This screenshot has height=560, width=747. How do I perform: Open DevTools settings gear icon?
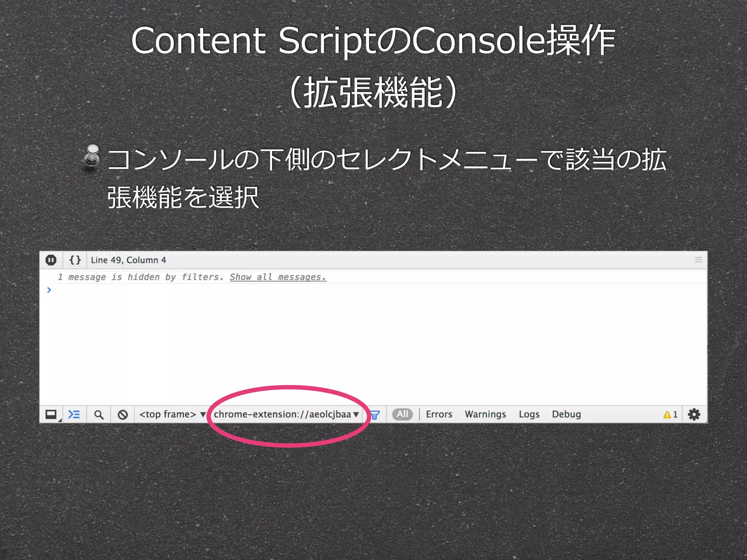pyautogui.click(x=694, y=415)
